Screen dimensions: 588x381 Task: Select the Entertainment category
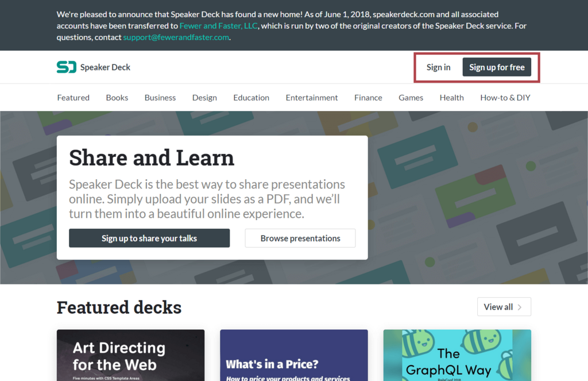pos(312,98)
